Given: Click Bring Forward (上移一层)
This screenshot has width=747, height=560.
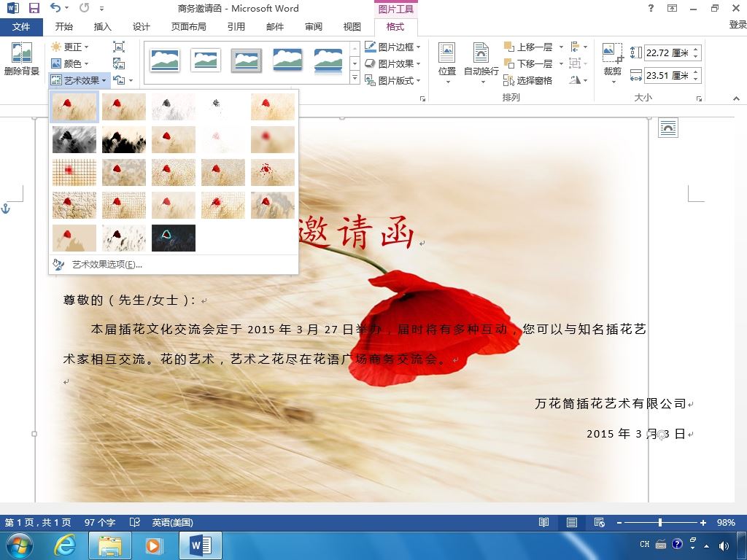Looking at the screenshot, I should click(x=528, y=47).
